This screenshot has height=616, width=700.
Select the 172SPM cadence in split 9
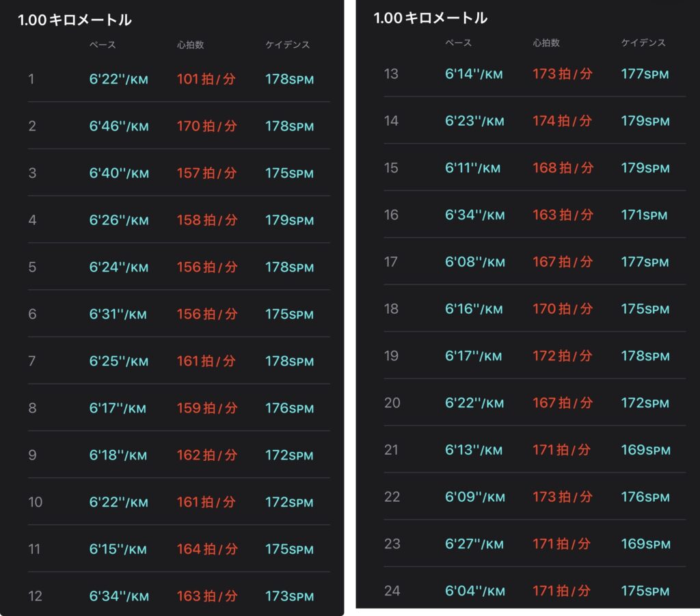[x=289, y=455]
